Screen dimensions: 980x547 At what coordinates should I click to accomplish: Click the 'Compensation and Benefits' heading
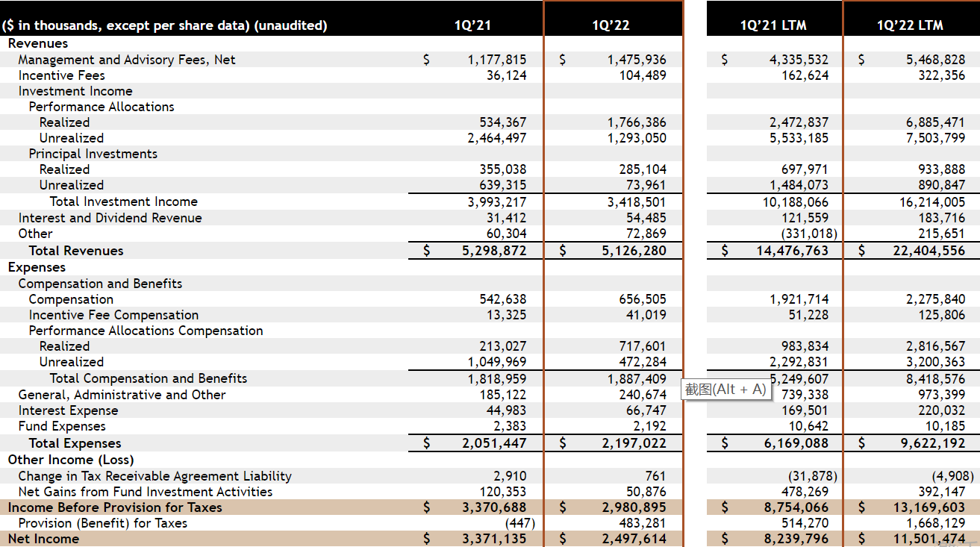pyautogui.click(x=100, y=284)
